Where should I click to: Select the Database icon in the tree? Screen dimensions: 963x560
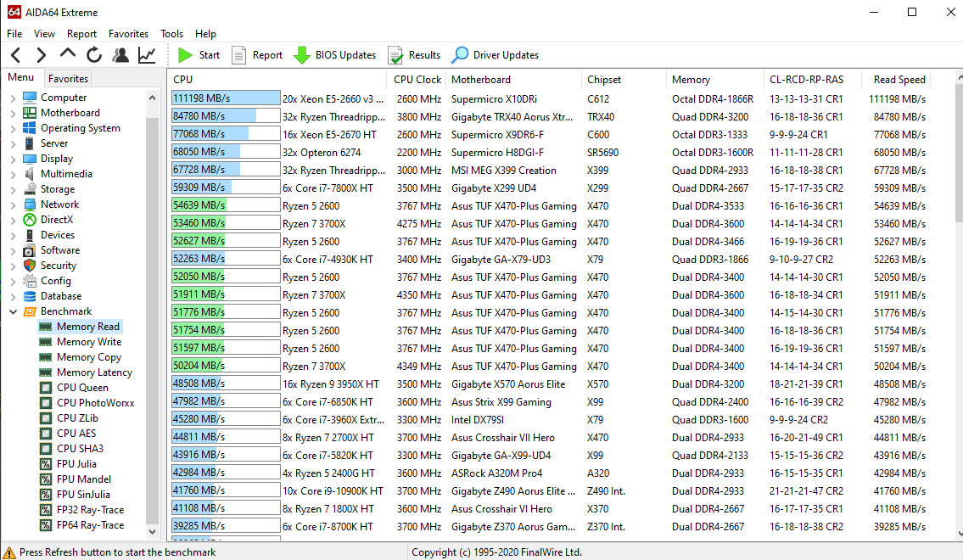[x=30, y=296]
